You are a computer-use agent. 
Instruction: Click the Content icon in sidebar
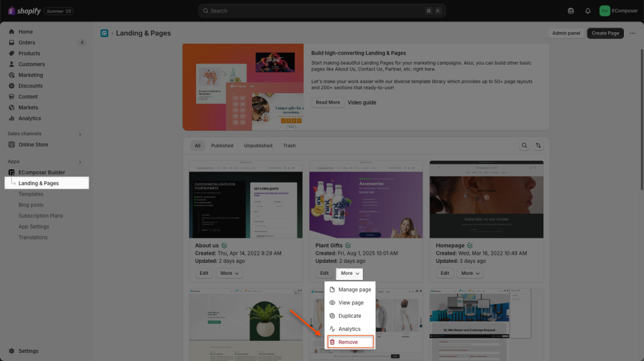11,96
